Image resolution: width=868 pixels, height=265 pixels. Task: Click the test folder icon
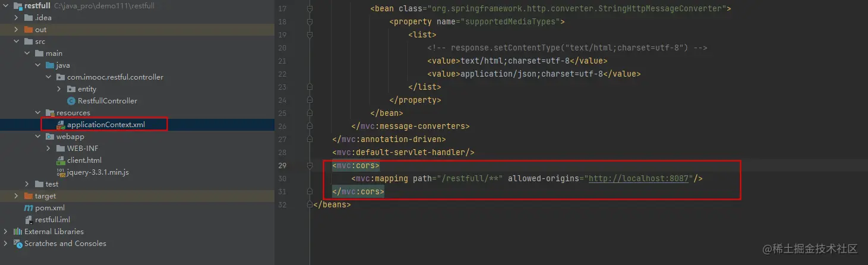(x=39, y=184)
